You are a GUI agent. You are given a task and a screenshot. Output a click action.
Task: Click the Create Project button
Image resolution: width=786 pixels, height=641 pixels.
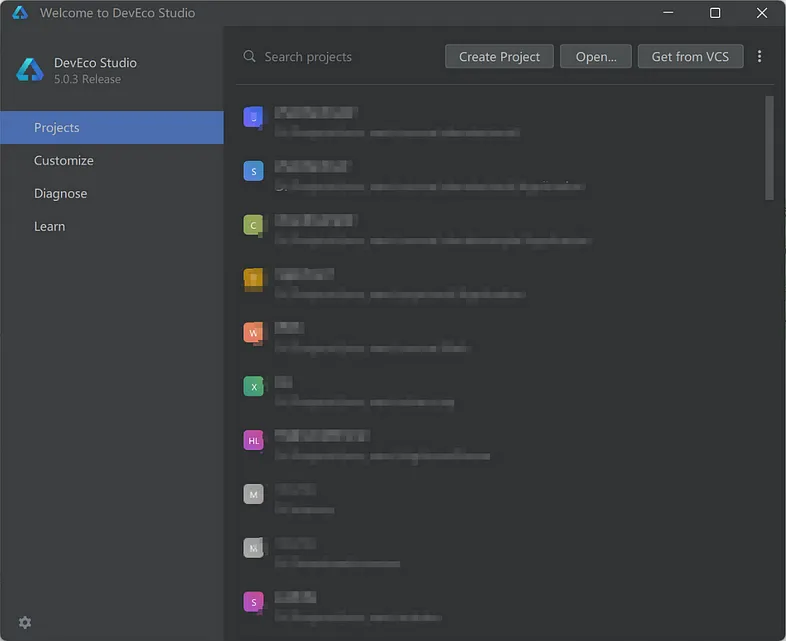pos(499,57)
